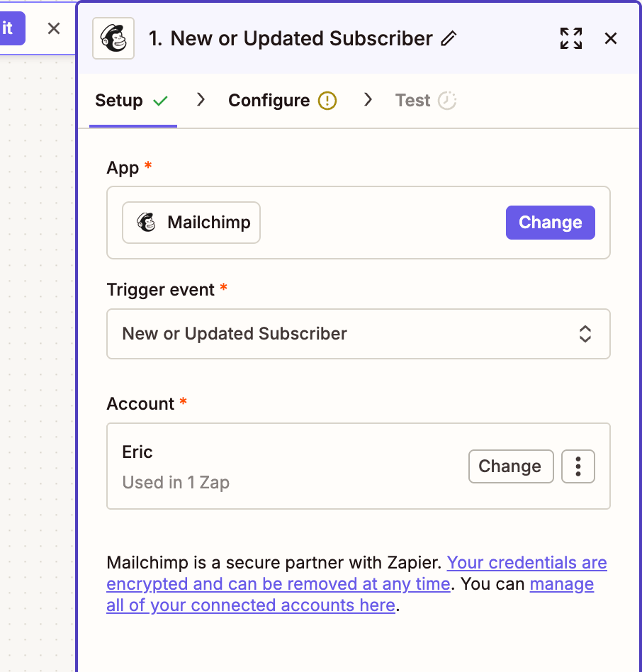Switch to the Configure tab

point(269,101)
